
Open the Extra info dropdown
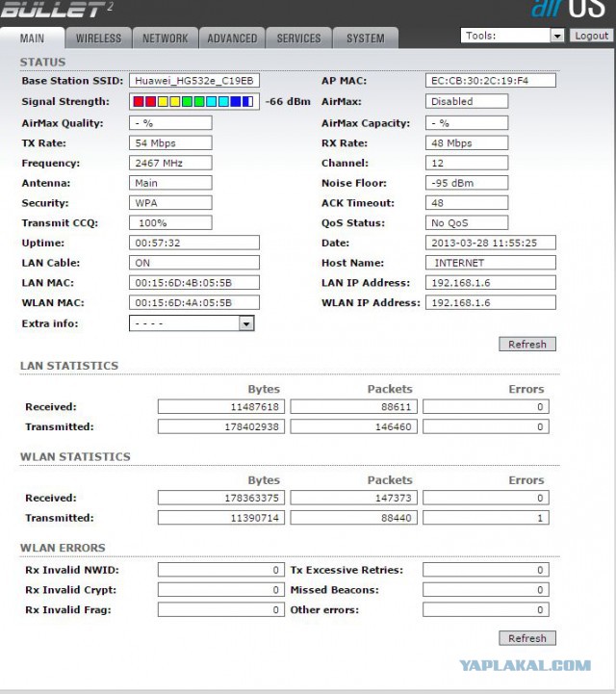[192, 323]
